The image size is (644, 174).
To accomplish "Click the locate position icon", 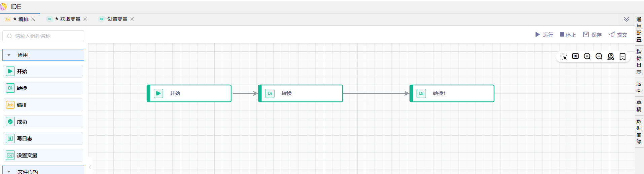I will click(x=611, y=56).
